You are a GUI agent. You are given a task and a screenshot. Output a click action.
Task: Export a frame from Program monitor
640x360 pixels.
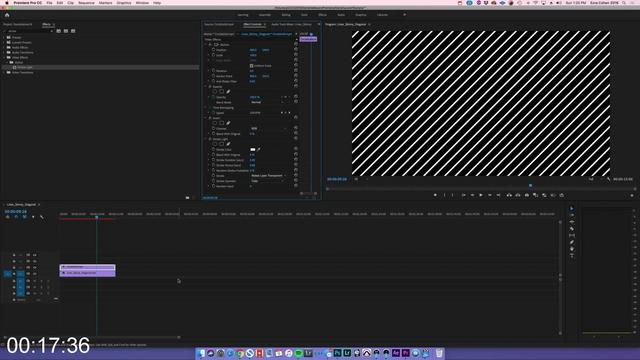pyautogui.click(x=527, y=196)
